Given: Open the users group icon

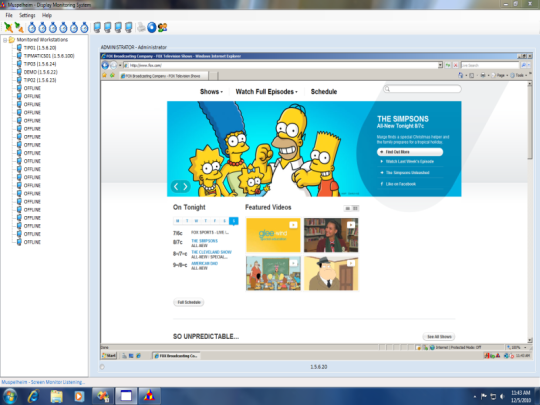Looking at the screenshot, I should (163, 27).
